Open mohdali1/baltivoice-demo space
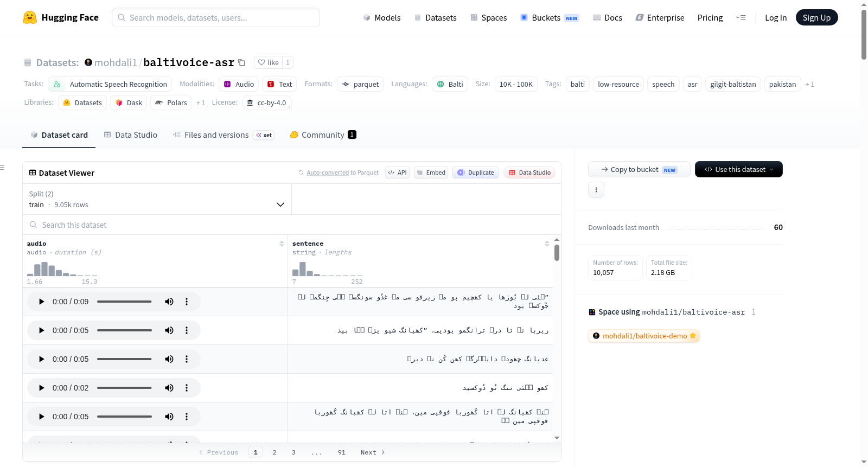This screenshot has height=467, width=868. coord(644,336)
